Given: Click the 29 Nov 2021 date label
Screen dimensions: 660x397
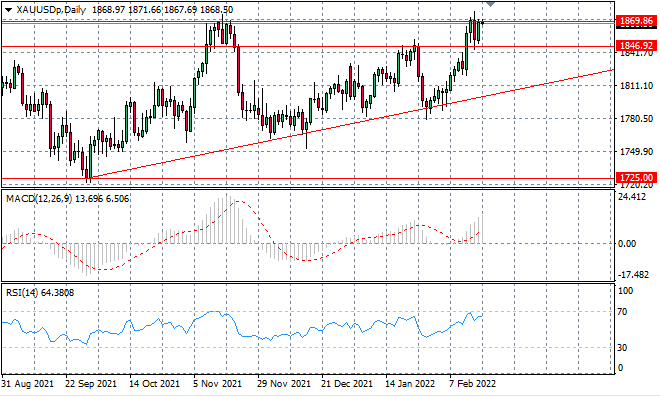Looking at the screenshot, I should pyautogui.click(x=284, y=384).
